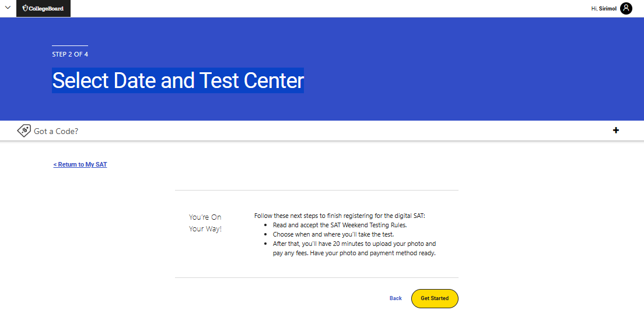Expand Got a Code with plus icon
The image size is (644, 317).
point(616,130)
